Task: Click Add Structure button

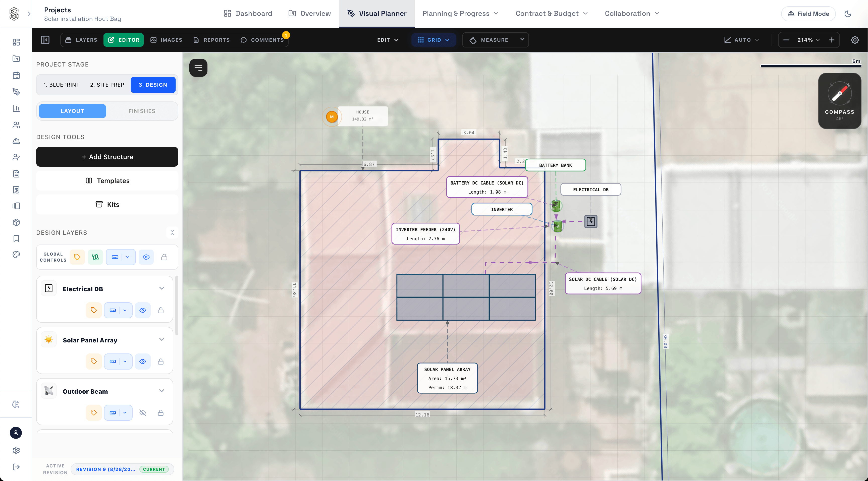Action: point(107,157)
